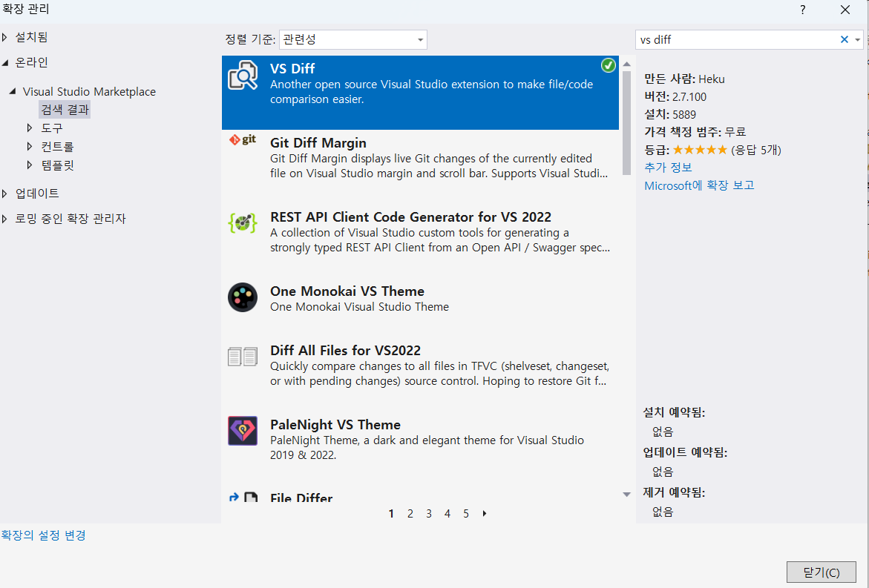Viewport: 869px width, 588px height.
Task: Click the 제거 예약됨 label
Action: tap(674, 492)
